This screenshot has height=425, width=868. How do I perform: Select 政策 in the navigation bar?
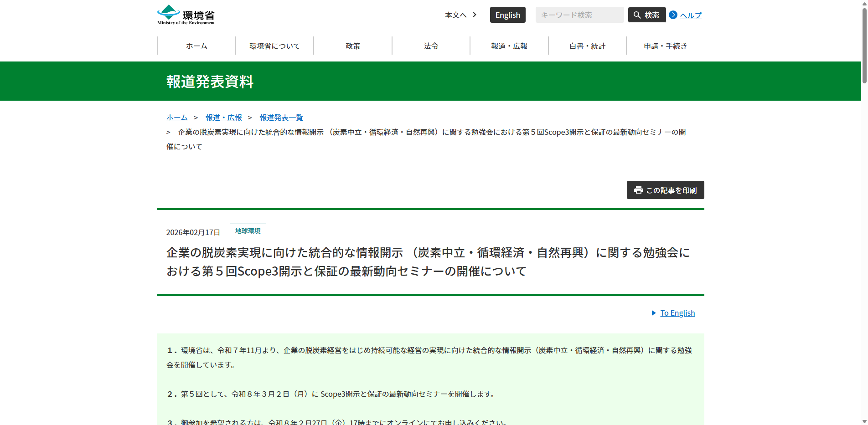353,46
